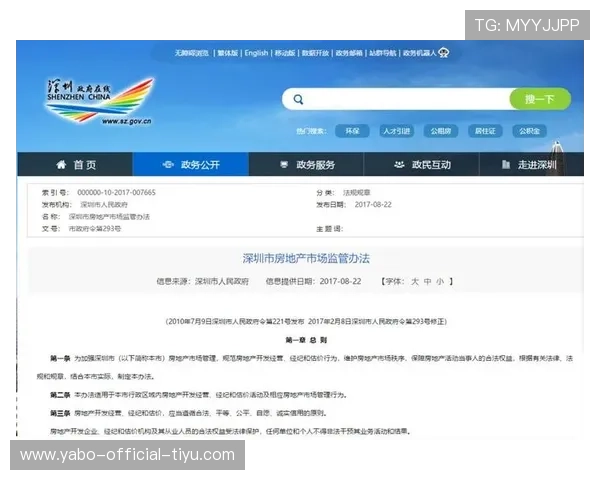
Task: Open the 站群导航 link
Action: (383, 53)
